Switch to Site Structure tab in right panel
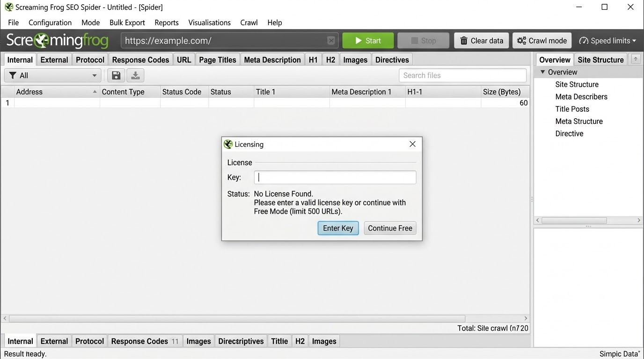Viewport: 644px width, 359px height. click(600, 59)
